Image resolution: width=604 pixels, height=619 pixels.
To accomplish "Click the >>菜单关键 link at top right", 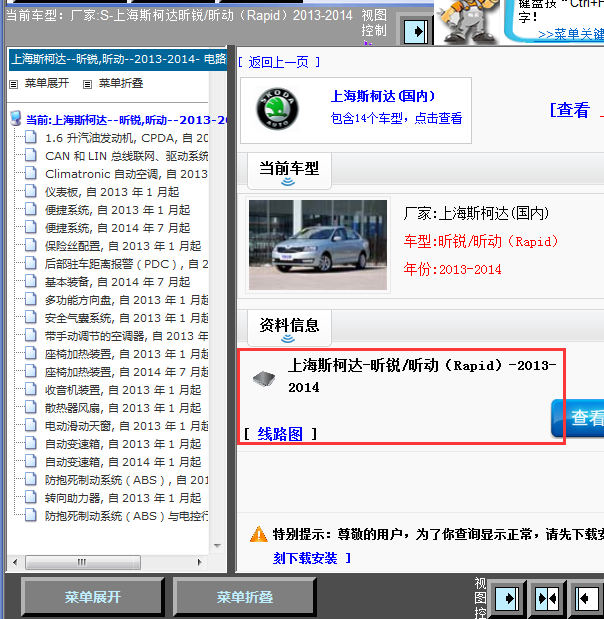I will click(571, 34).
